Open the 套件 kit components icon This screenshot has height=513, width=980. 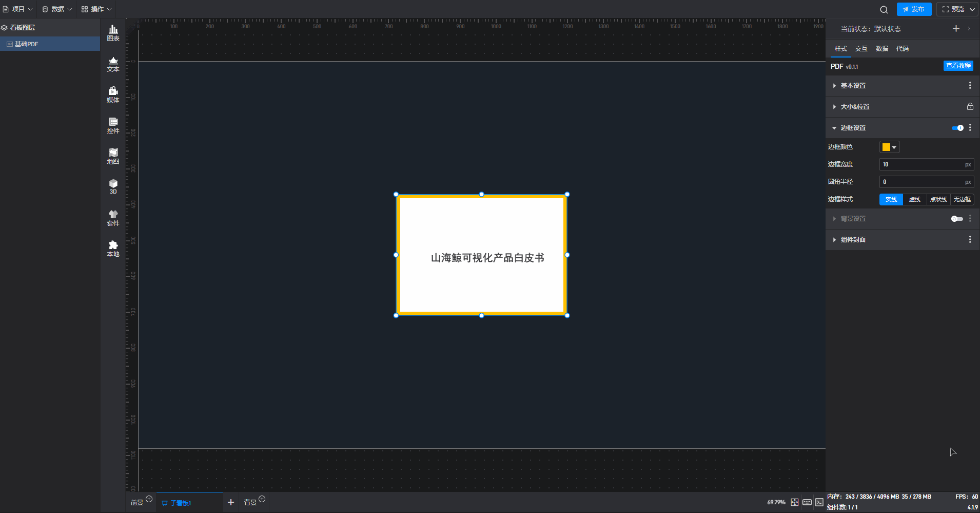113,218
